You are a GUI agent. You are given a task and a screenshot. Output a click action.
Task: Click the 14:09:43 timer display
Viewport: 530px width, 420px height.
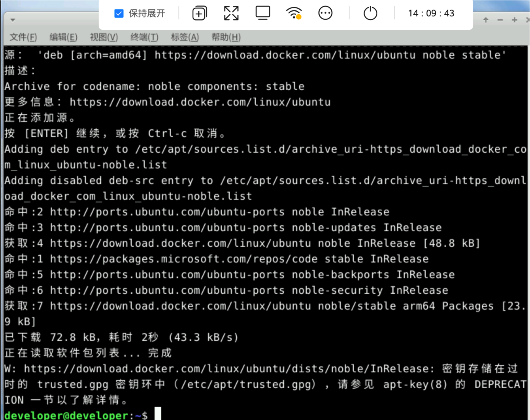[431, 13]
